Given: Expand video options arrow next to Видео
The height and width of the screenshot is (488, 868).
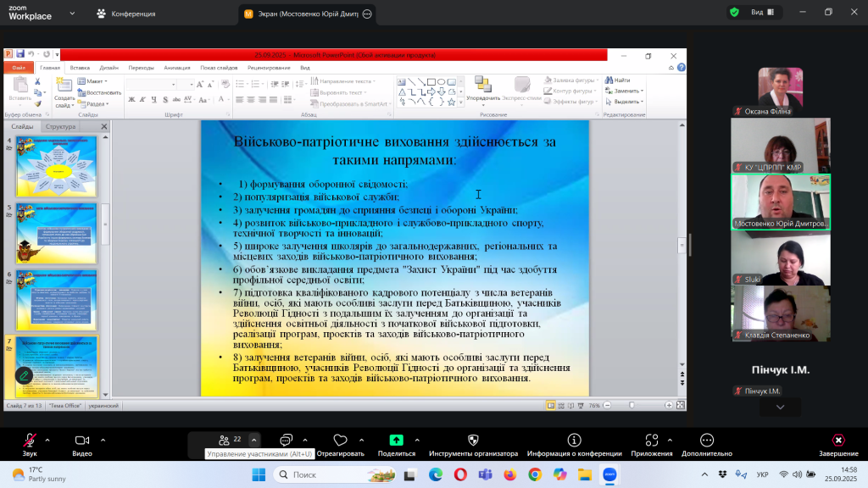Looking at the screenshot, I should click(x=103, y=440).
